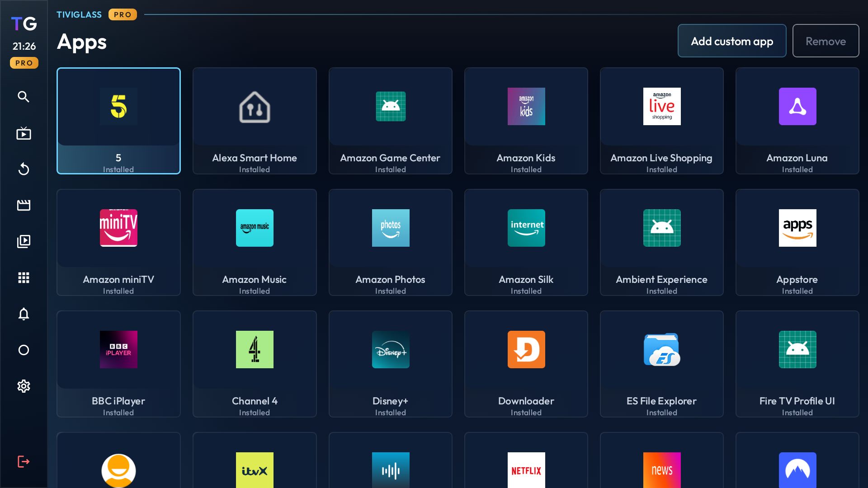Open the waveform audio app icon
The width and height of the screenshot is (868, 488).
click(391, 470)
